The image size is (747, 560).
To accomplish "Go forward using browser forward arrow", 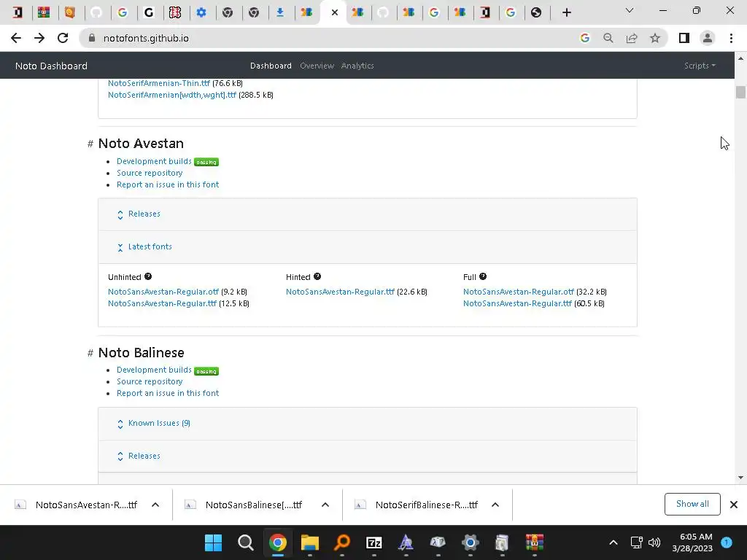I will [x=39, y=38].
